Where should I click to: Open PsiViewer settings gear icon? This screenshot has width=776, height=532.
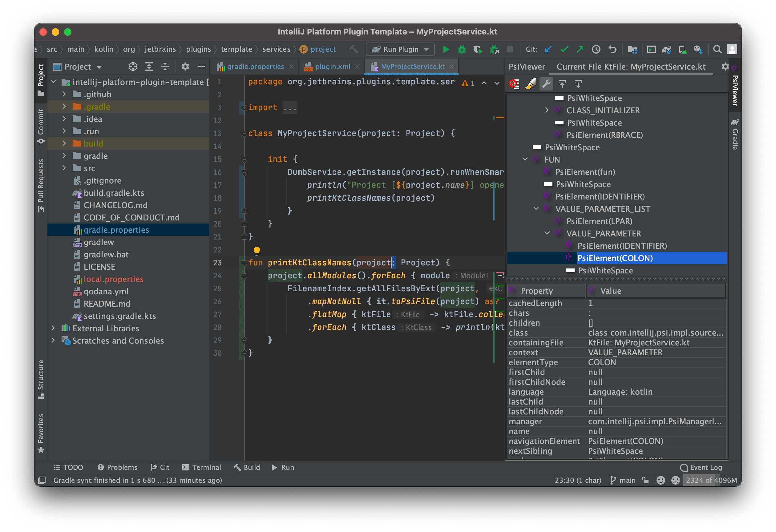(x=725, y=66)
